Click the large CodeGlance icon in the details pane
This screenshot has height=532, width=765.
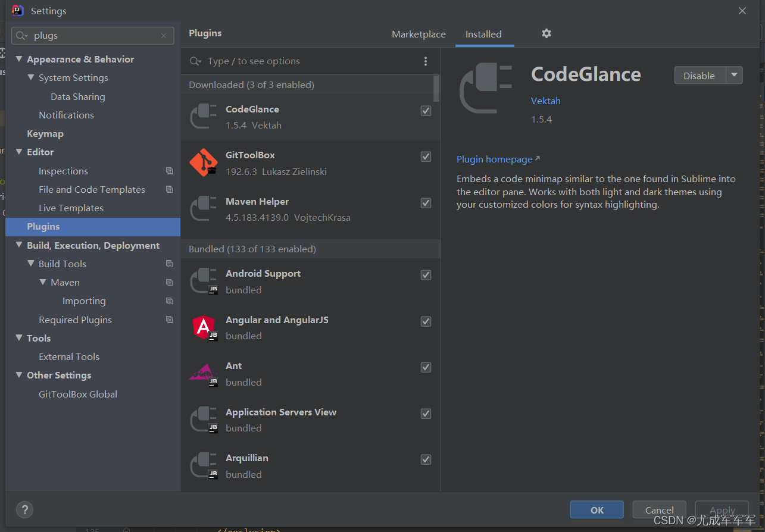[x=485, y=88]
